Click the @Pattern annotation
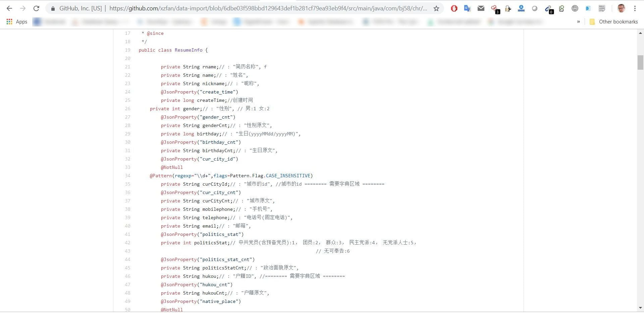This screenshot has width=644, height=313. click(161, 176)
